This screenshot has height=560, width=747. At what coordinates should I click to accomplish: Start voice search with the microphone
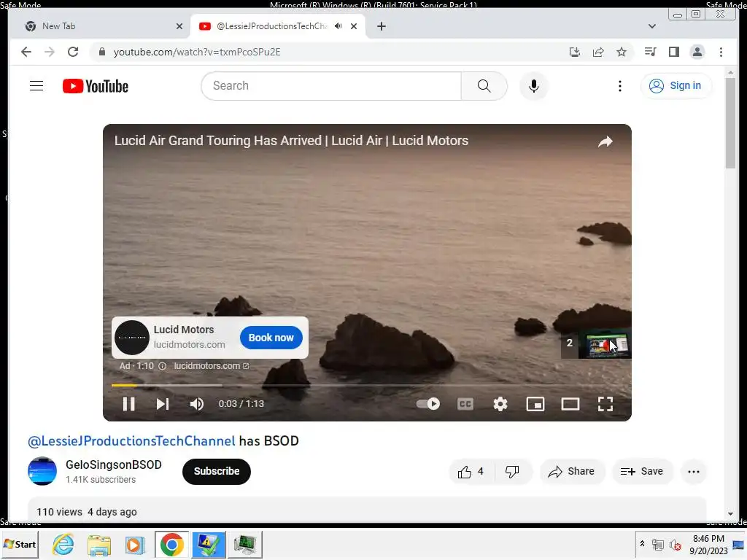coord(533,86)
